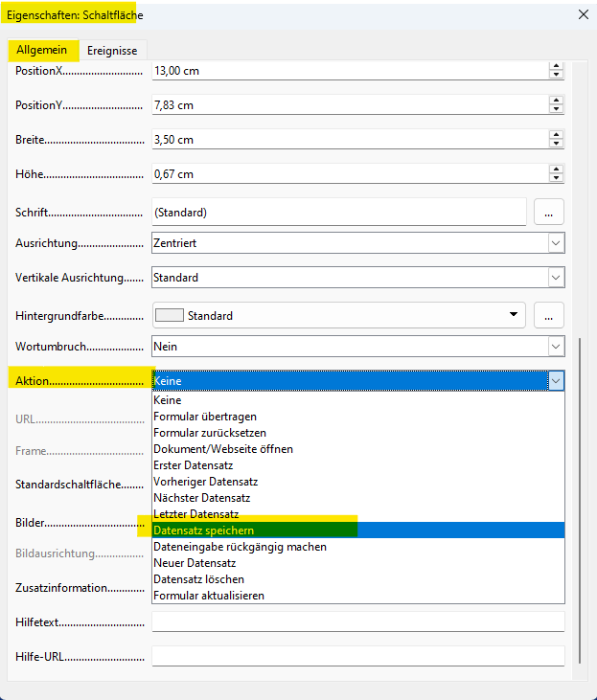Increase the PositionX value with up arrow
The image size is (597, 700).
click(556, 66)
